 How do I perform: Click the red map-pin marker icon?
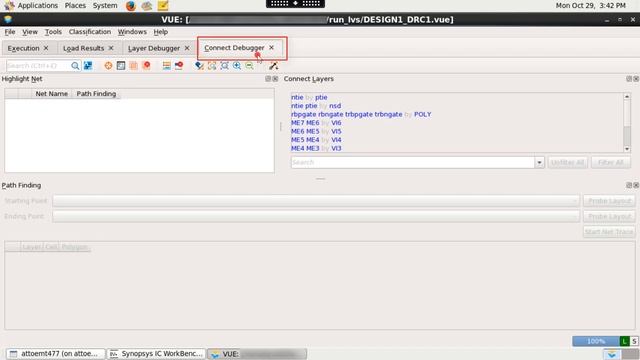(147, 66)
